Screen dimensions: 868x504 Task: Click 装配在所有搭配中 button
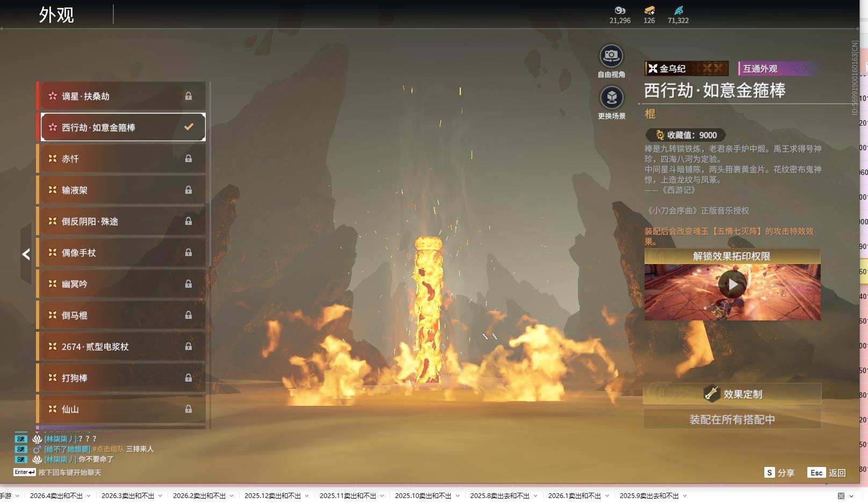(732, 419)
